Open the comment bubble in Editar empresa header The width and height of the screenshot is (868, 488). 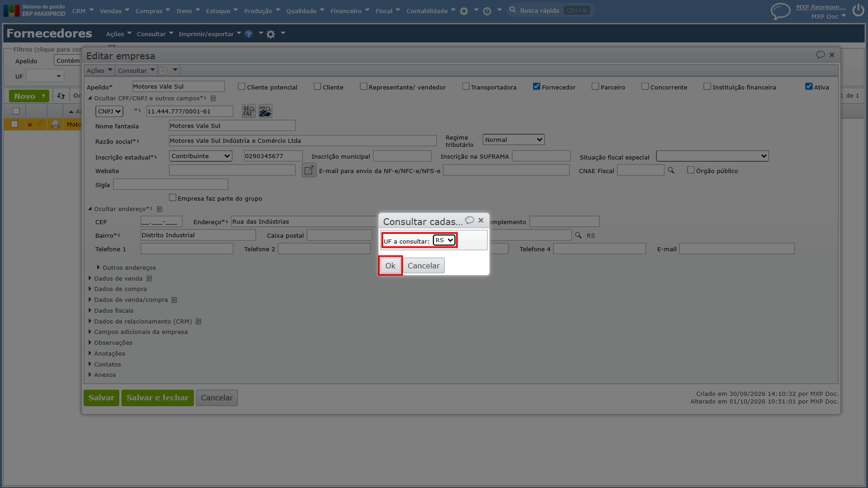(820, 55)
